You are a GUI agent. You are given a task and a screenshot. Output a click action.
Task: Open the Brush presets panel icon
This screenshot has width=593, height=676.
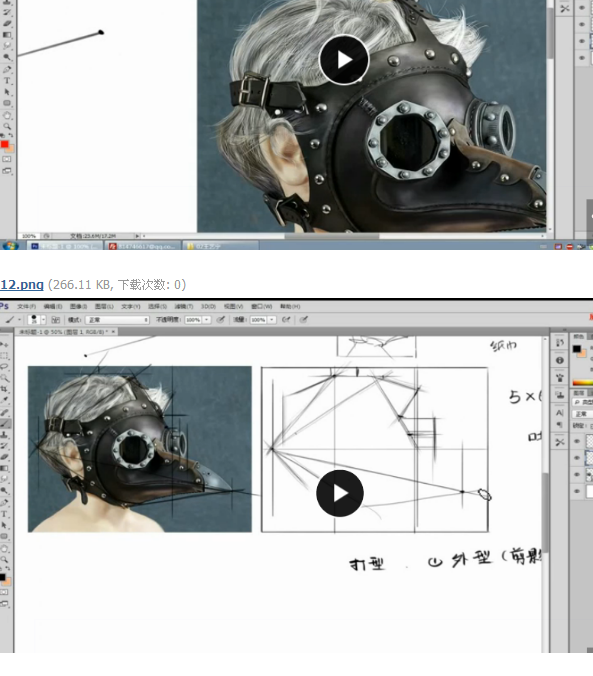(x=560, y=378)
